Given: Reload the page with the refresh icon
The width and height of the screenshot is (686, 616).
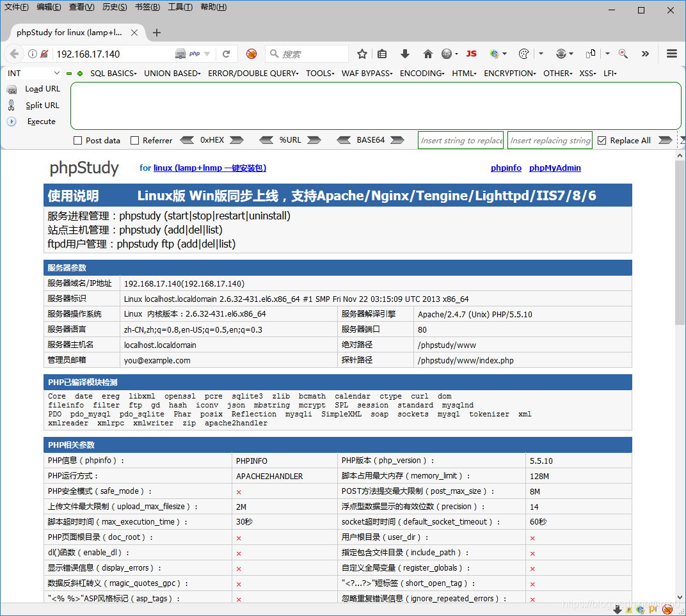Looking at the screenshot, I should [226, 54].
